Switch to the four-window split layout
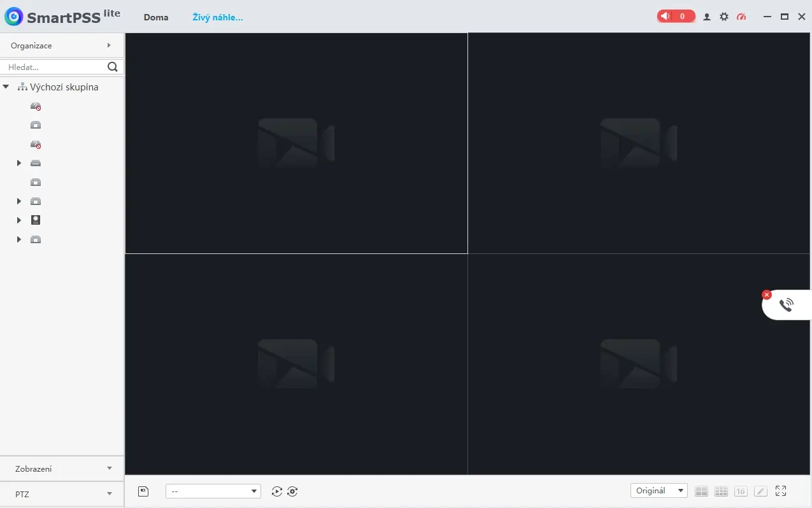812x508 pixels. [x=701, y=491]
